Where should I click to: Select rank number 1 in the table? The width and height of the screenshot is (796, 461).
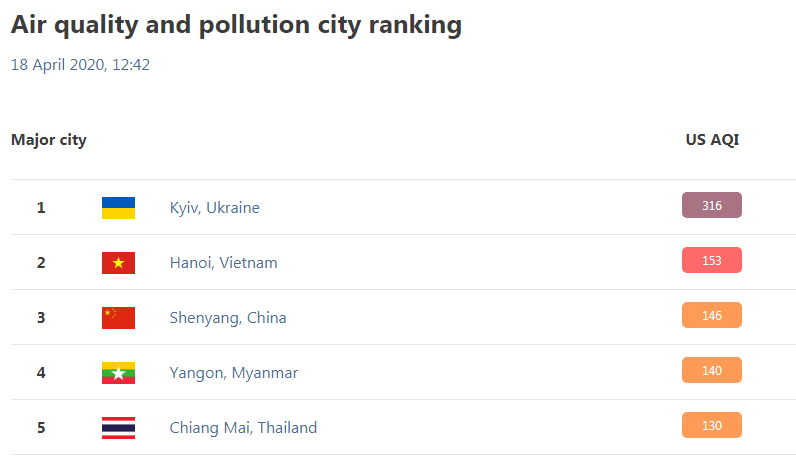(x=41, y=208)
